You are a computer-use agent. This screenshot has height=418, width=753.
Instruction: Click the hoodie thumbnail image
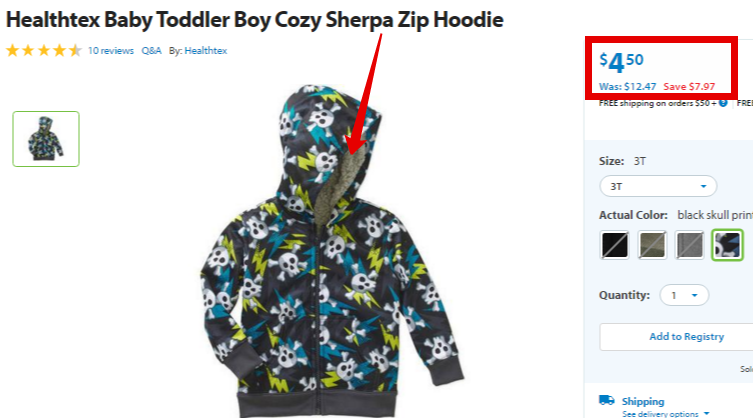[46, 139]
